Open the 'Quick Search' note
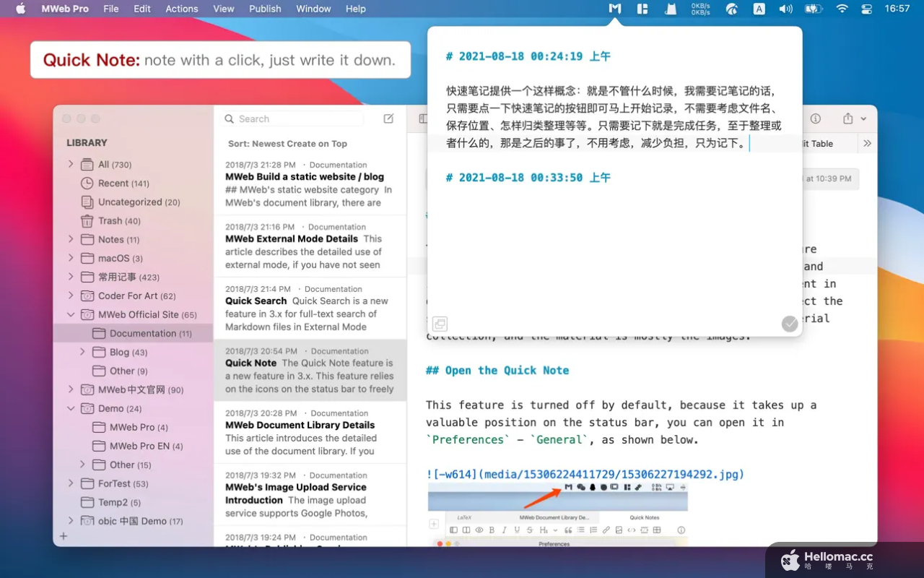 (x=310, y=309)
